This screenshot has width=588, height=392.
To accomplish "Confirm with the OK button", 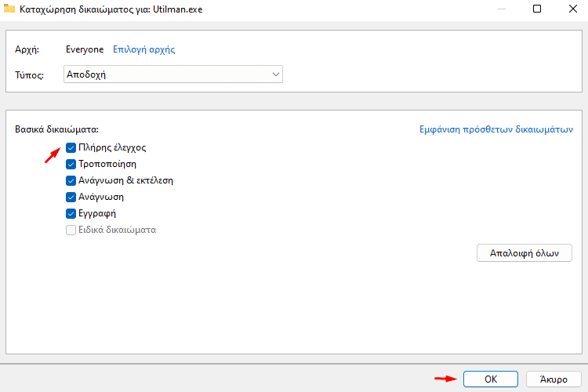I will tap(491, 379).
